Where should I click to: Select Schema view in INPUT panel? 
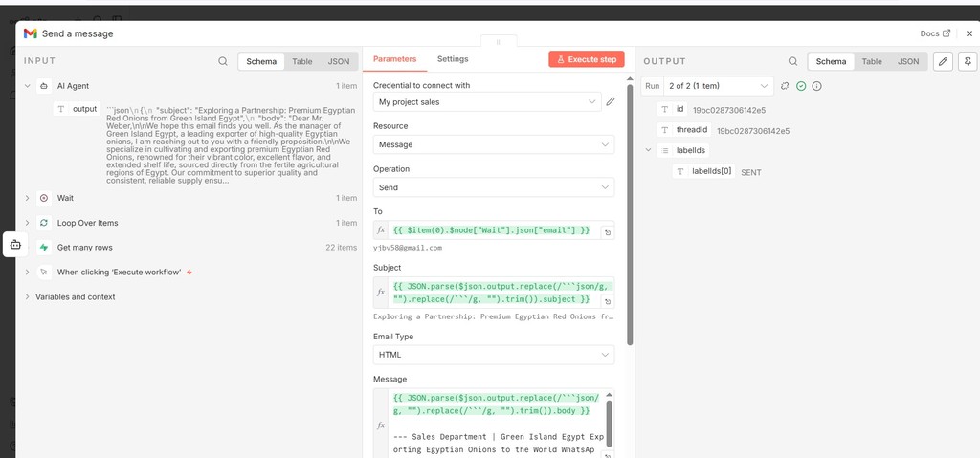coord(261,61)
